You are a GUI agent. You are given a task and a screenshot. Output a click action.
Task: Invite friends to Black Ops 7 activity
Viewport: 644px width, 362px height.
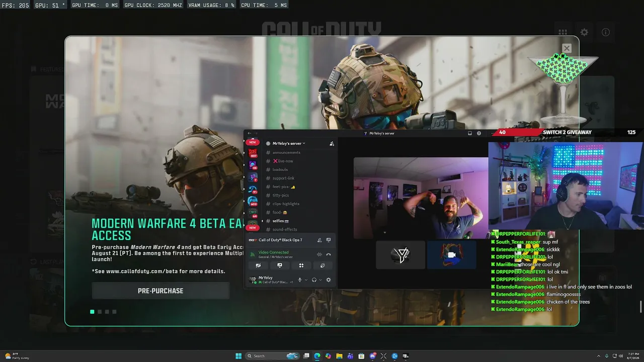coord(319,240)
